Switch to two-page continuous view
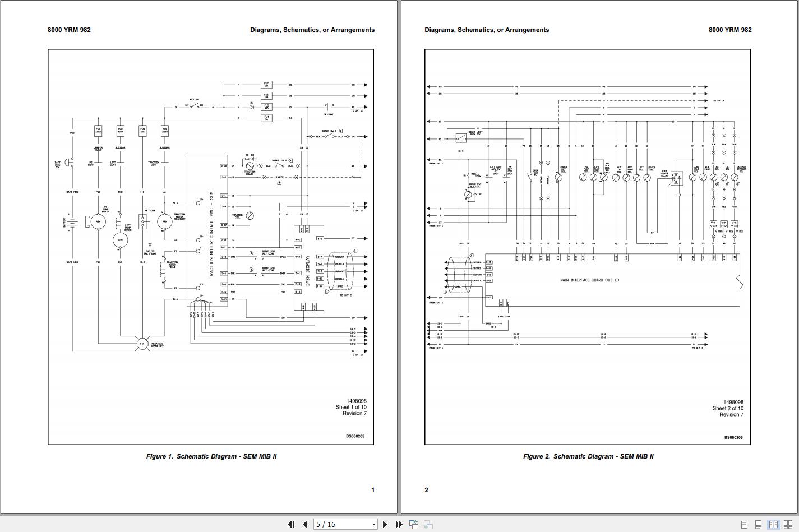Viewport: 799px width, 532px height. (788, 525)
